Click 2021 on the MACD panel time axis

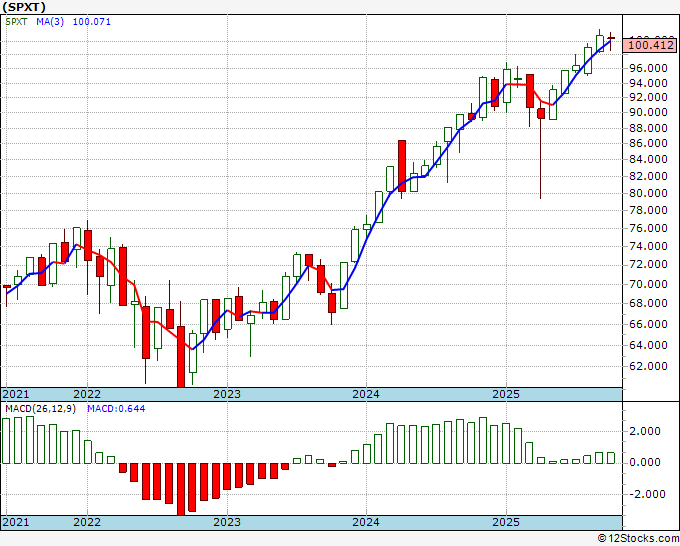(x=16, y=522)
